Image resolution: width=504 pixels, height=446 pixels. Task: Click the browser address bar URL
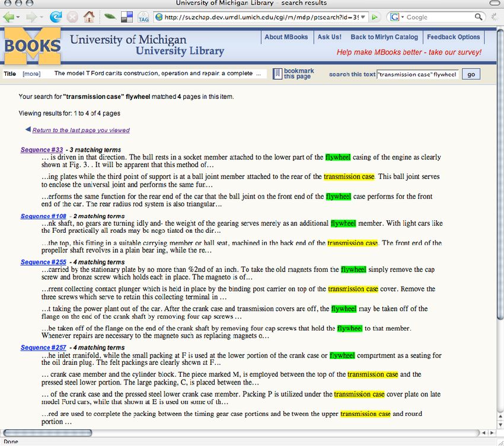tap(261, 17)
